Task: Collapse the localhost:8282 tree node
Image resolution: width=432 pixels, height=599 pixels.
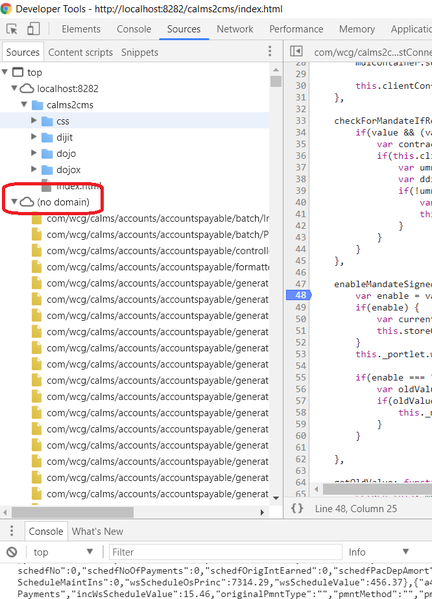Action: [14, 88]
